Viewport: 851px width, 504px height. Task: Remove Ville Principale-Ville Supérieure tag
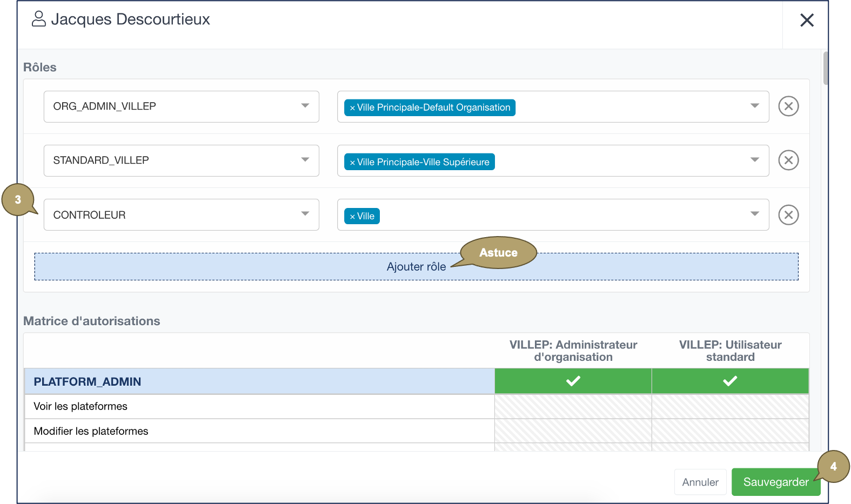click(352, 163)
